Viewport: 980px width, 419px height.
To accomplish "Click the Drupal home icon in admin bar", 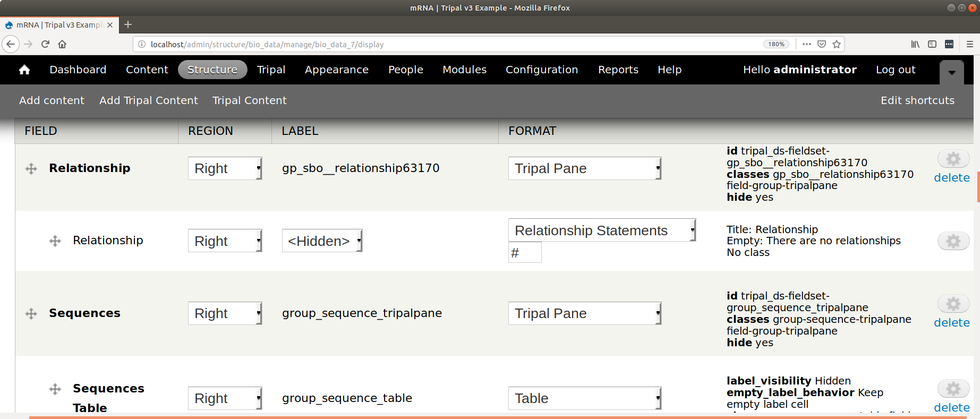I will click(x=24, y=70).
